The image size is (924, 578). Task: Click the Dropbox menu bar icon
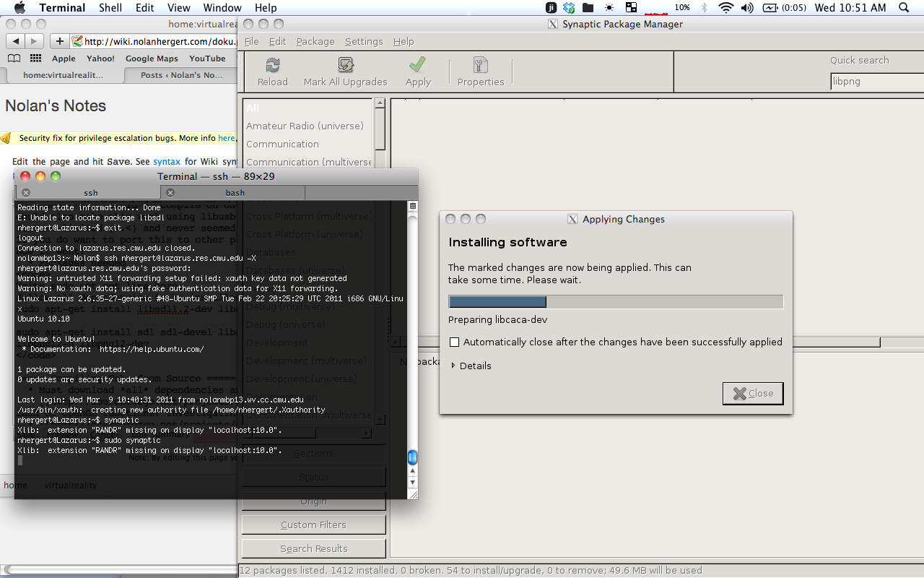coord(570,7)
